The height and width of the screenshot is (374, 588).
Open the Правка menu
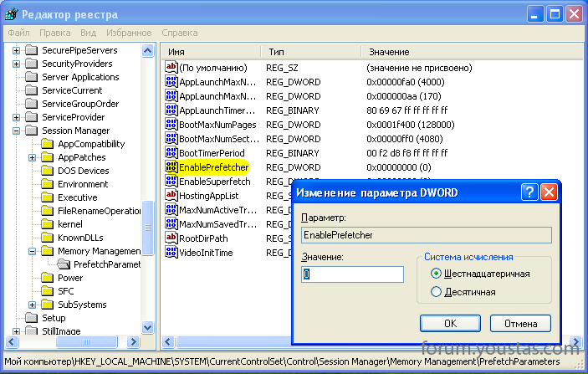coord(54,33)
